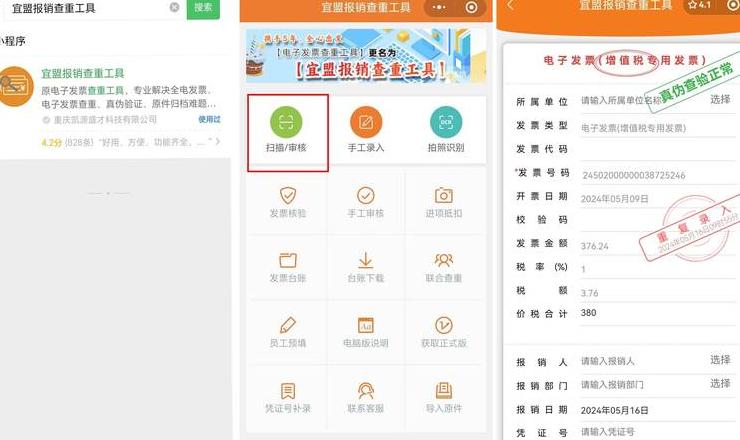Choose 报销人 via 选择 link
This screenshot has width=740, height=440.
(x=720, y=360)
